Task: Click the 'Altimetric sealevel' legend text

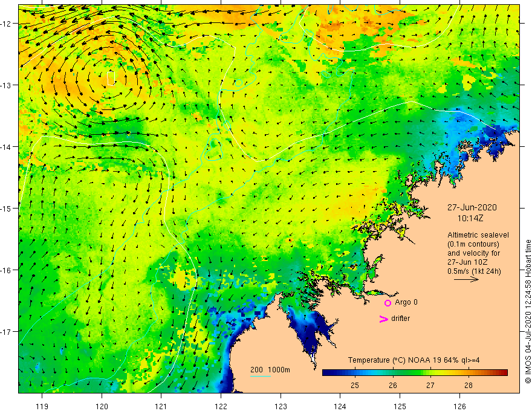Action: 478,235
